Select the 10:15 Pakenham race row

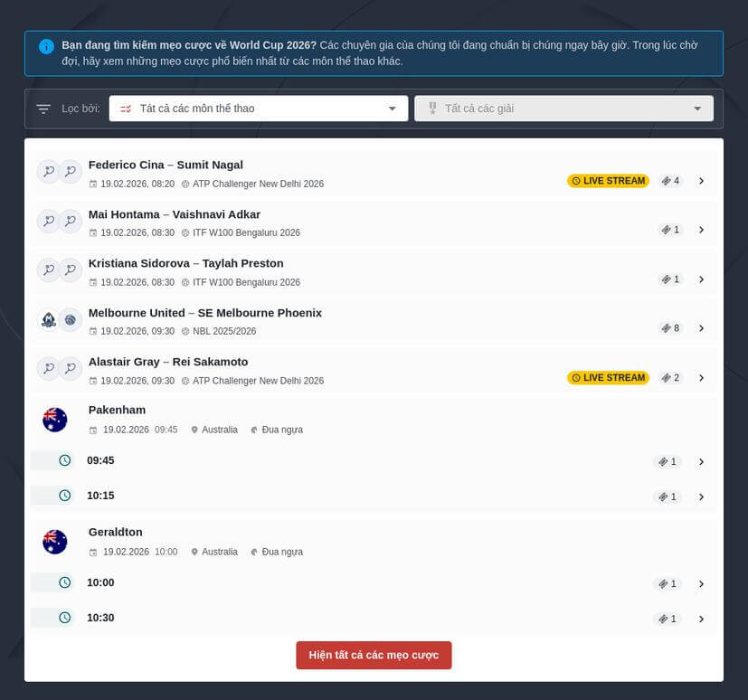[x=374, y=496]
